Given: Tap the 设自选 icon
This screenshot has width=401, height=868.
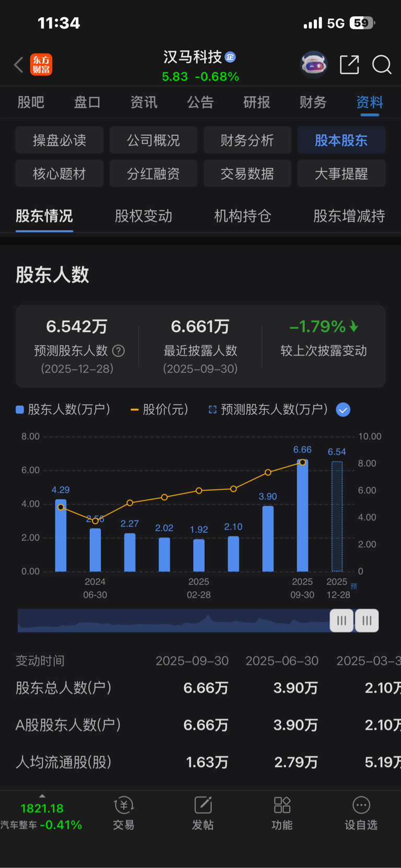Looking at the screenshot, I should coord(361,805).
